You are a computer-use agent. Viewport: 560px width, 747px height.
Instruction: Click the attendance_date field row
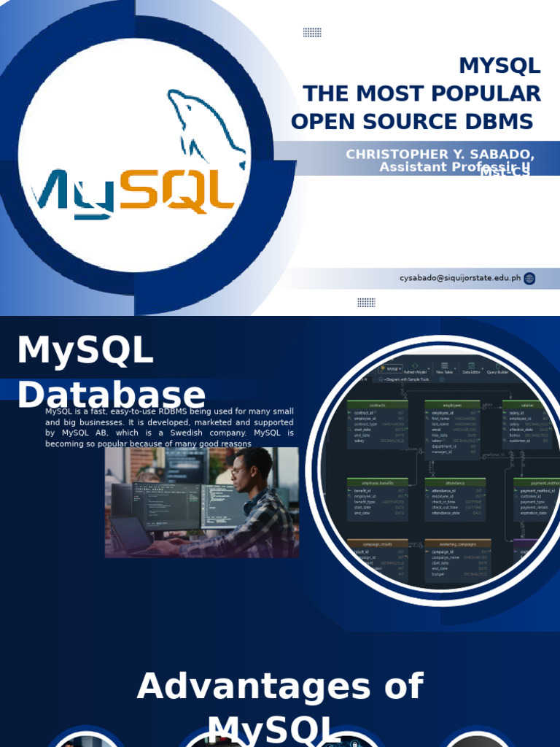click(x=455, y=513)
